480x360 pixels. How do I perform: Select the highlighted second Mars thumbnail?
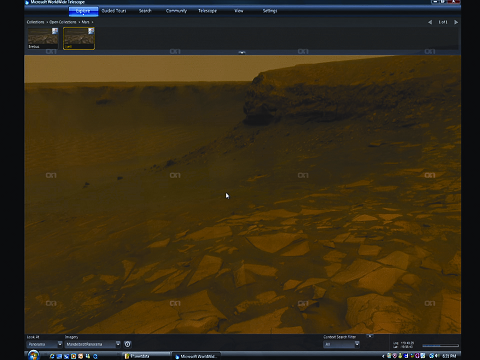(x=79, y=38)
